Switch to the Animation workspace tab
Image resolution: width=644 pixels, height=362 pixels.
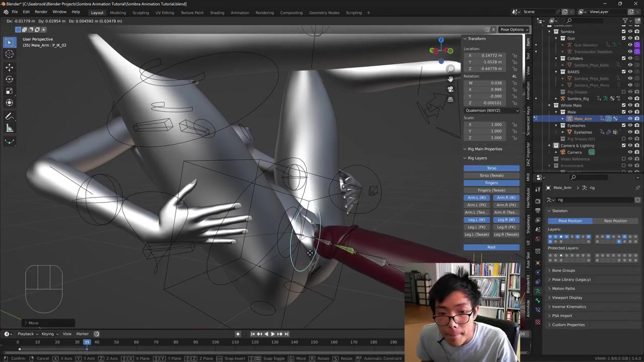pos(239,13)
